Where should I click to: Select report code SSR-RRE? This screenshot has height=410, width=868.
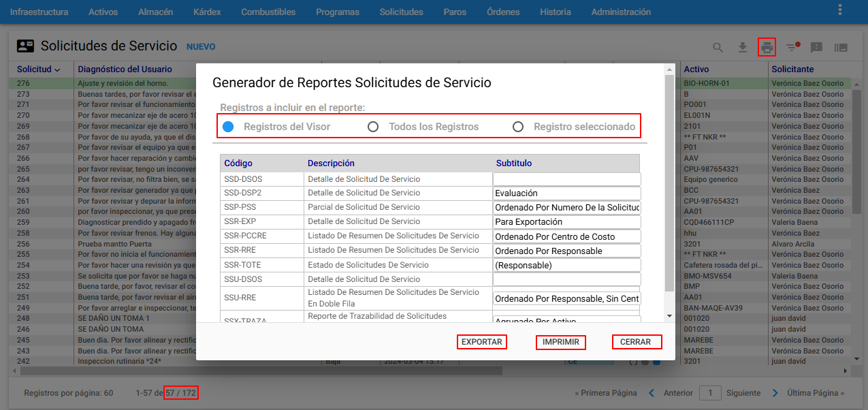click(x=240, y=250)
